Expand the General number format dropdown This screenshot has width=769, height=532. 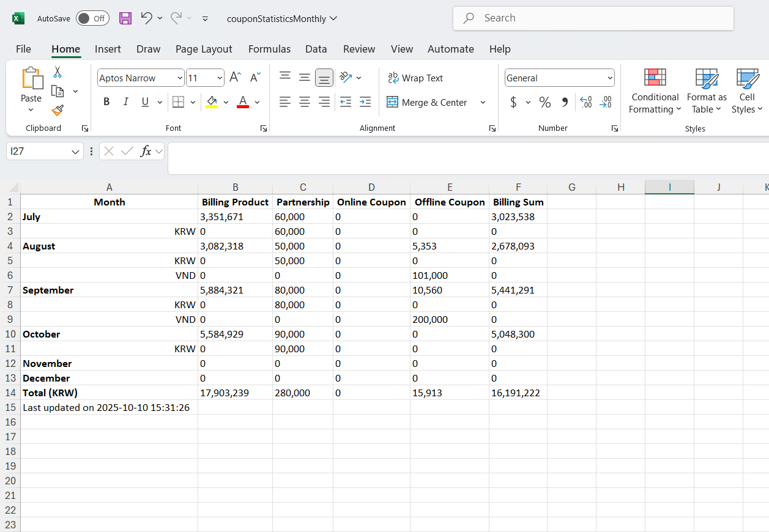pos(610,78)
